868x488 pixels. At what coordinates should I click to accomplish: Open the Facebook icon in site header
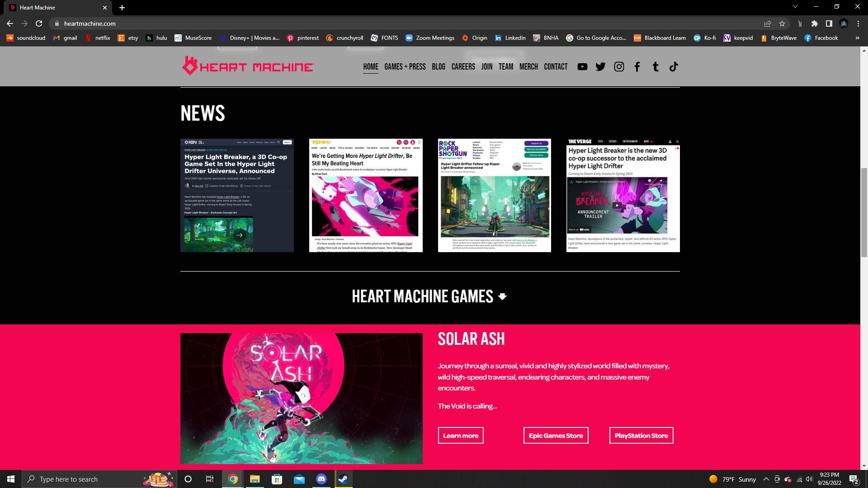click(637, 67)
